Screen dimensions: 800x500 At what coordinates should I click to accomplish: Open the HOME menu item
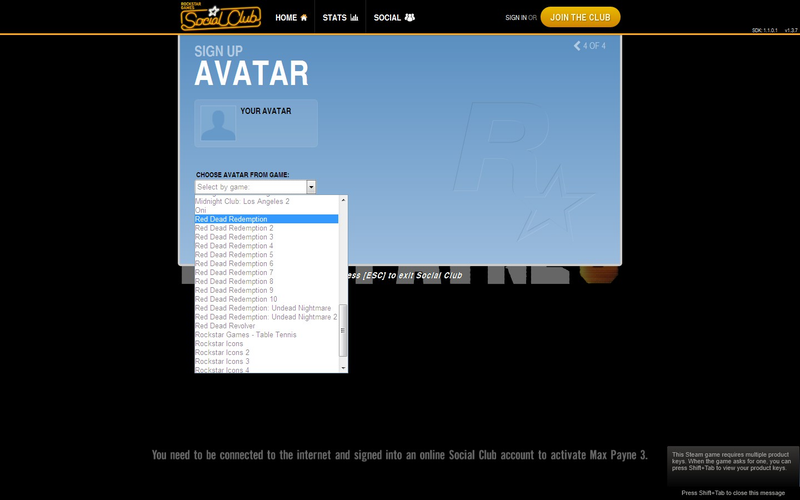click(x=291, y=17)
